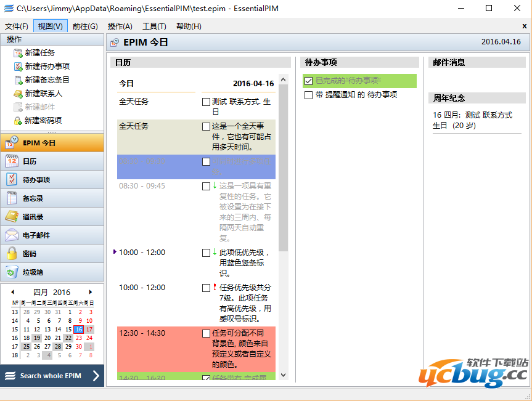Select day 22 in the mini calendar
Screen dimensions: 532x401
coord(68,338)
